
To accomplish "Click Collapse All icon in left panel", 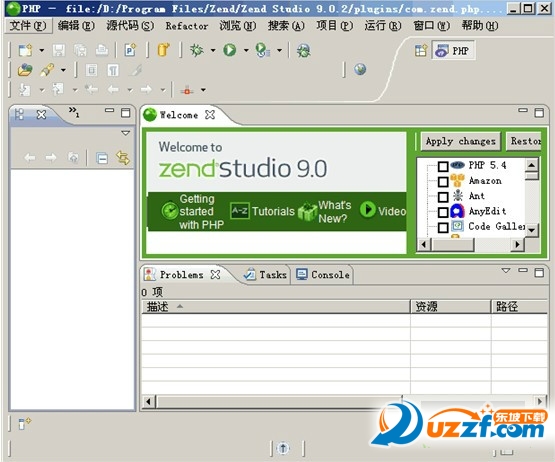I will point(102,158).
